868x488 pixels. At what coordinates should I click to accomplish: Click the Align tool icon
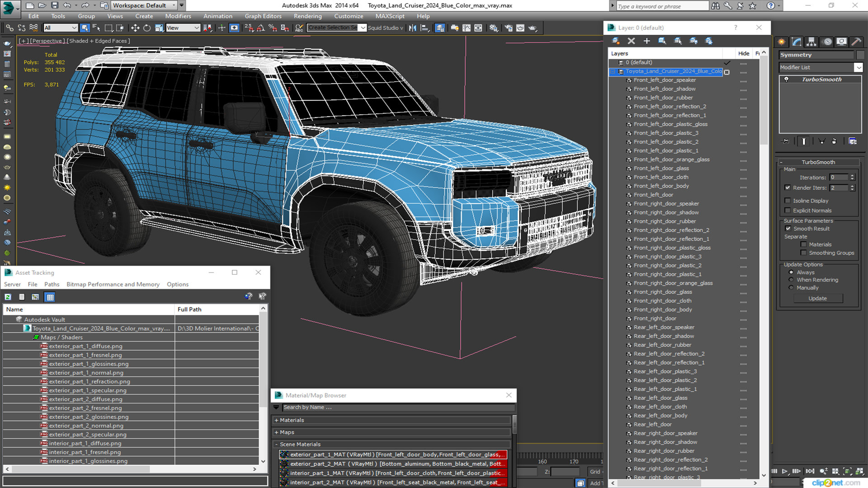tap(425, 28)
